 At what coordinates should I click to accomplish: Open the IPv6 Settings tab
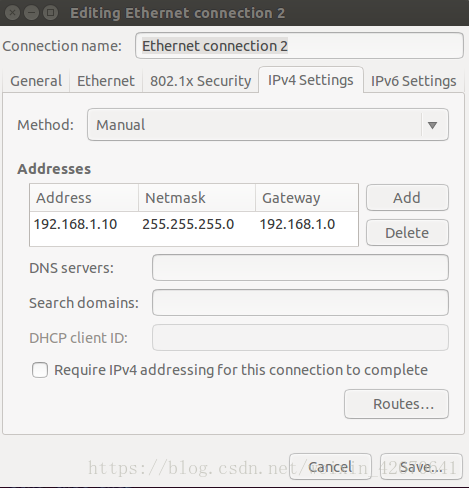tap(413, 81)
